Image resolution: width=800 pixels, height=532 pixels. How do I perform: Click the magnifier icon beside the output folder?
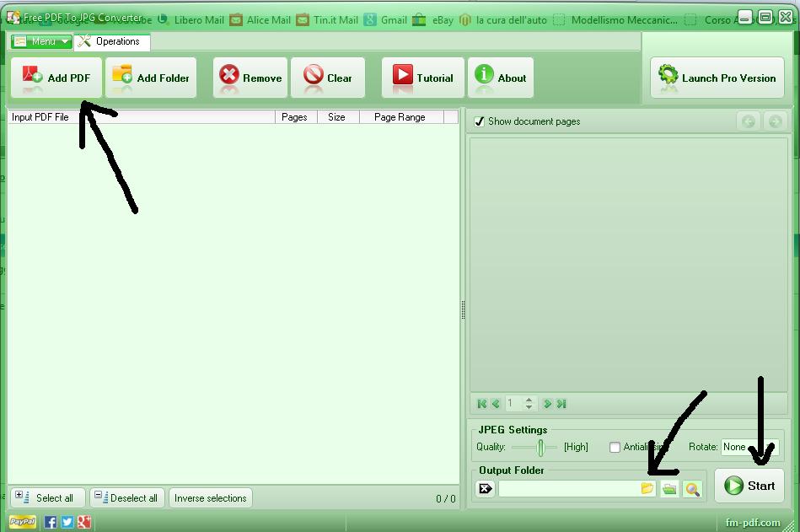click(692, 489)
